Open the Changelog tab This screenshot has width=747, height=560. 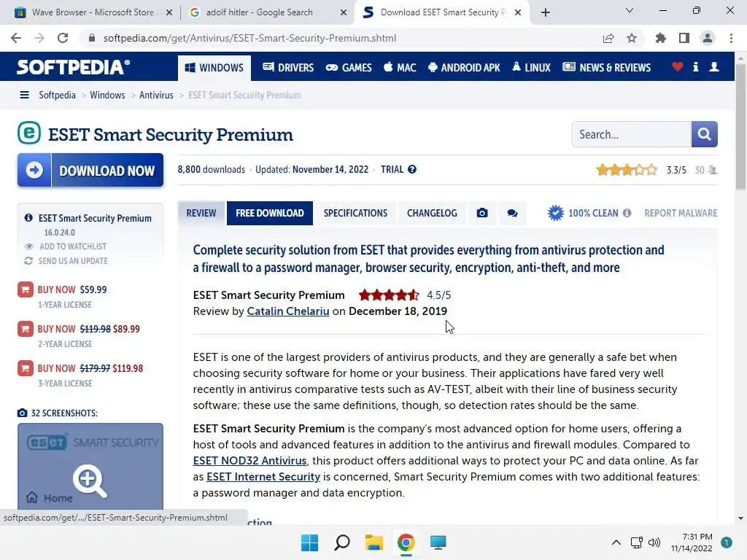pos(432,213)
